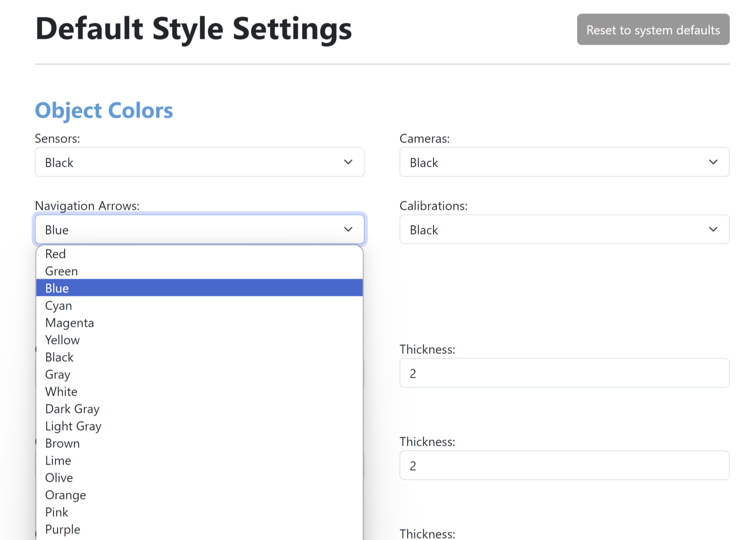Select Black from Sensors dropdown

tap(199, 162)
